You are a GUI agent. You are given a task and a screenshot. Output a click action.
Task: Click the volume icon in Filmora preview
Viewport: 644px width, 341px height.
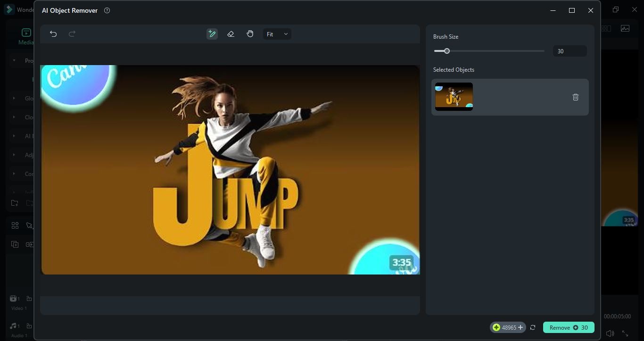(610, 333)
